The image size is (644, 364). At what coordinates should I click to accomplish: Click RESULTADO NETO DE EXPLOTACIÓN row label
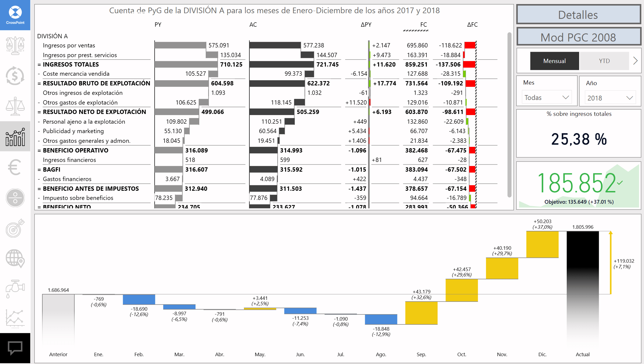(94, 112)
